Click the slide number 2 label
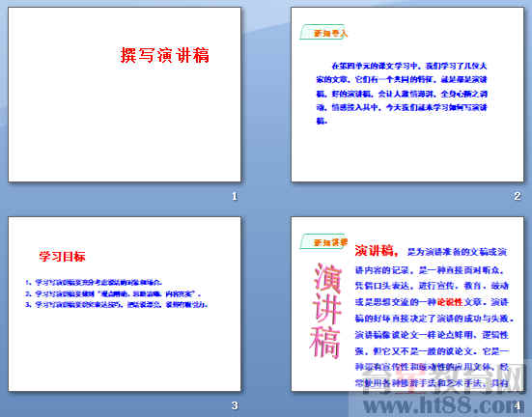The image size is (532, 417). (518, 196)
